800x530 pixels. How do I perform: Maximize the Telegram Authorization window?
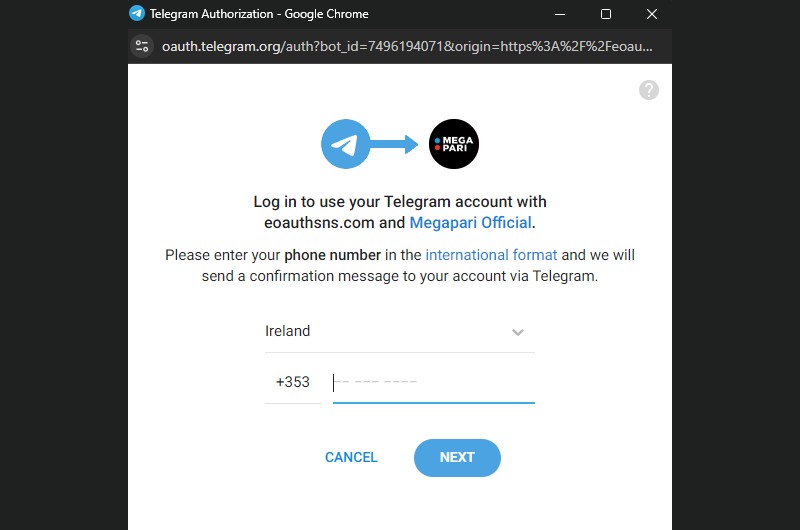(x=606, y=14)
